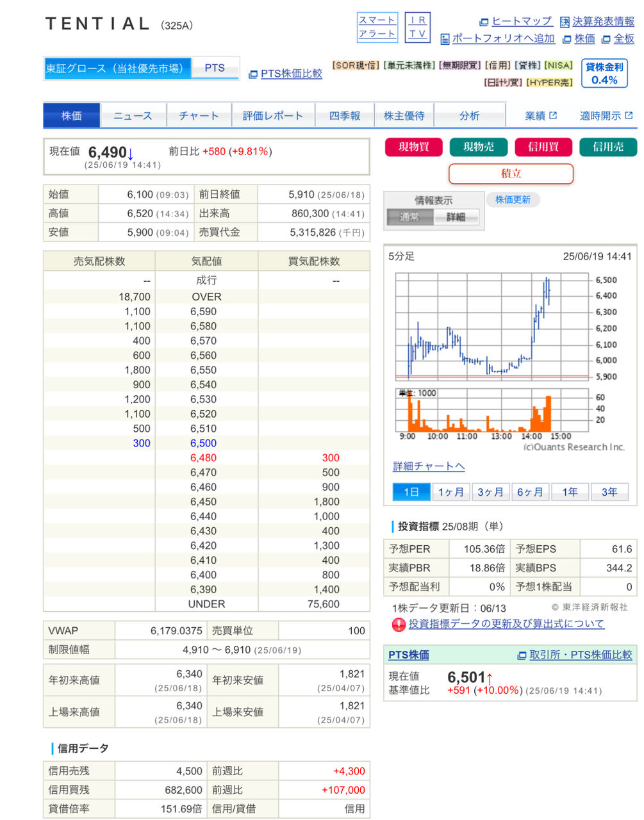Open the ヒートマップ link icon
The image size is (644, 820).
484,22
